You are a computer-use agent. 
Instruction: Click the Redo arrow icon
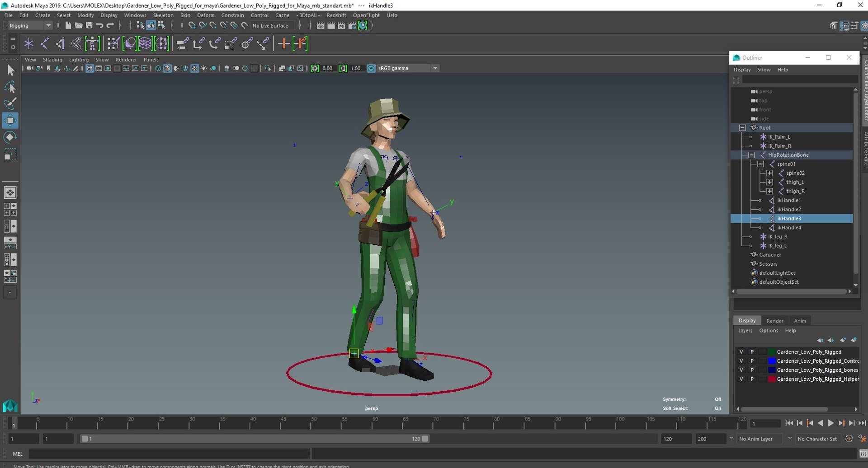tap(110, 26)
